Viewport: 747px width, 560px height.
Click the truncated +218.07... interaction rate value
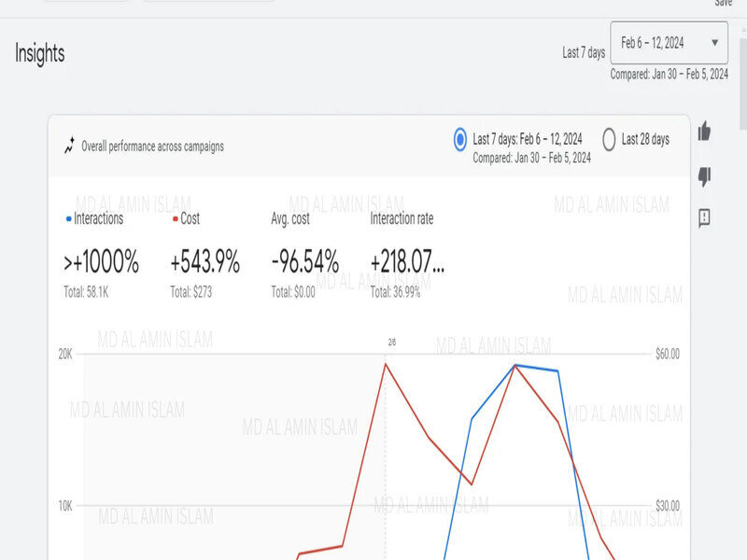tap(407, 261)
